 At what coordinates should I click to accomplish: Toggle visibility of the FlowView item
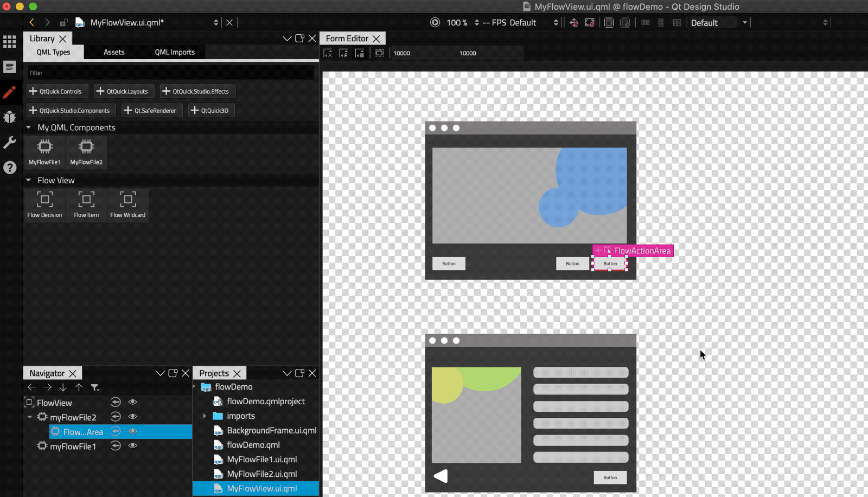point(132,402)
